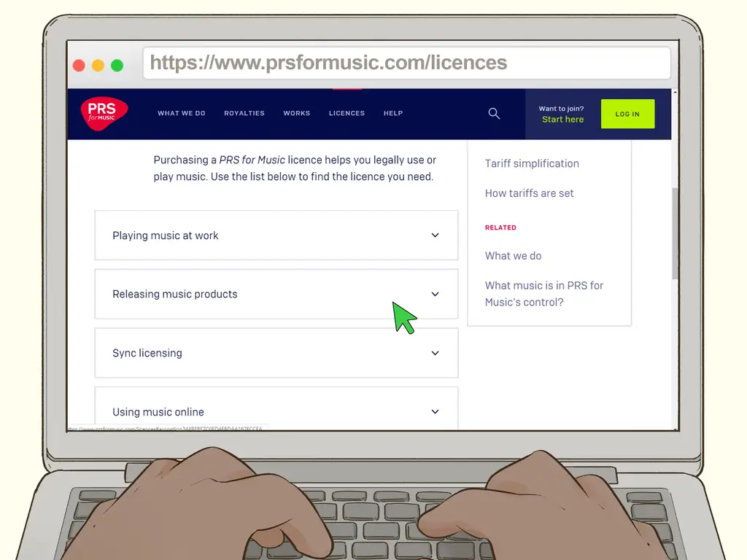Expand Playing music at work chevron
This screenshot has height=560, width=747.
point(435,236)
